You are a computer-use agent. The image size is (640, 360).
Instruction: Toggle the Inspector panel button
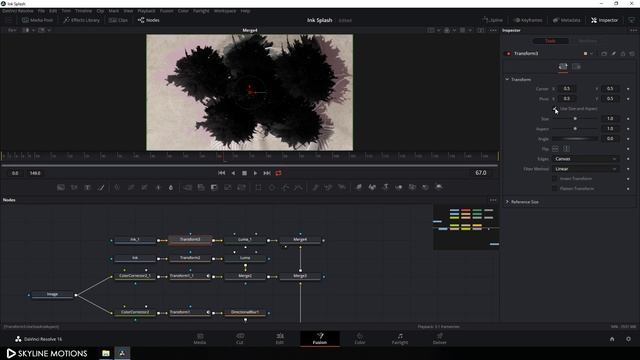[604, 20]
